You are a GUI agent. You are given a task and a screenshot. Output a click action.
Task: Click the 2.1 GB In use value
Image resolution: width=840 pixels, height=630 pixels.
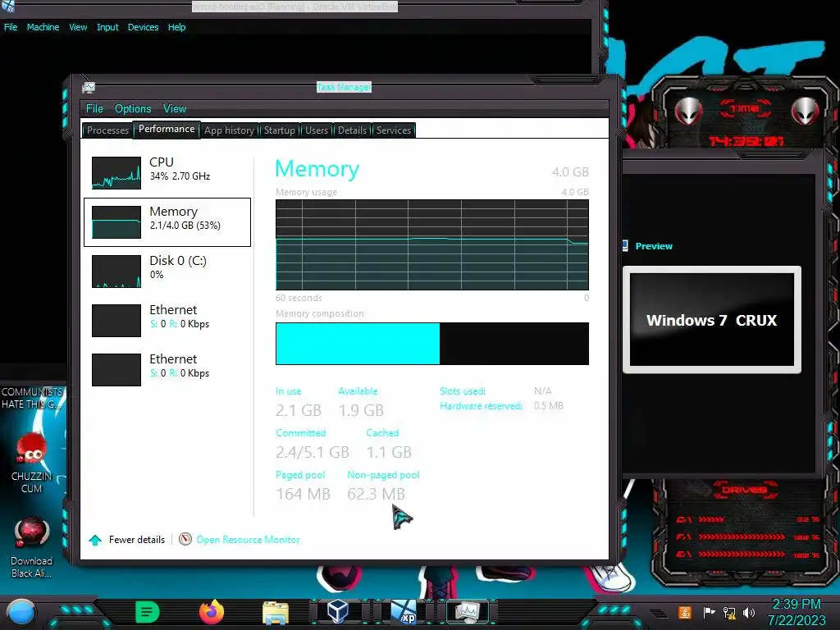coord(299,410)
